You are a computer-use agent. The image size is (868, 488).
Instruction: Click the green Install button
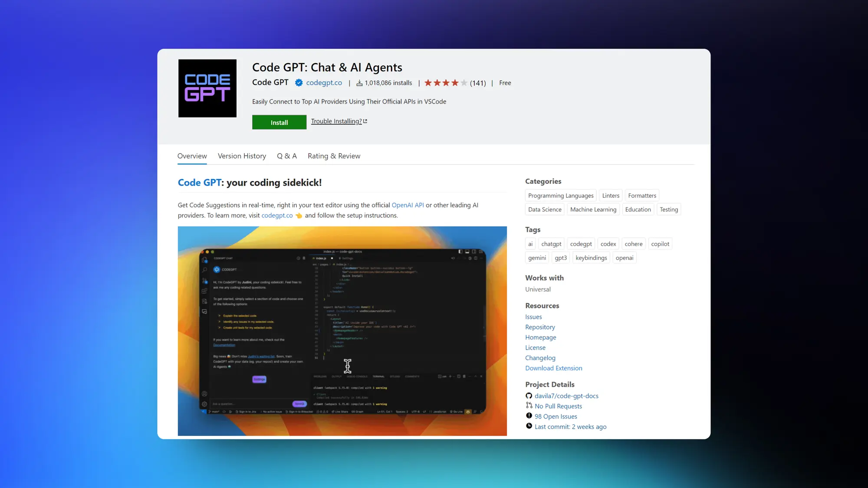pyautogui.click(x=279, y=122)
